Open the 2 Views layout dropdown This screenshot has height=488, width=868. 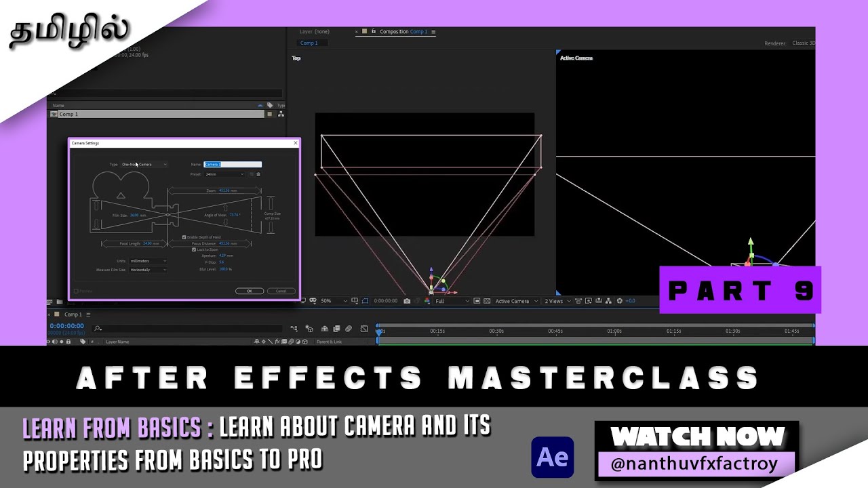tap(558, 301)
